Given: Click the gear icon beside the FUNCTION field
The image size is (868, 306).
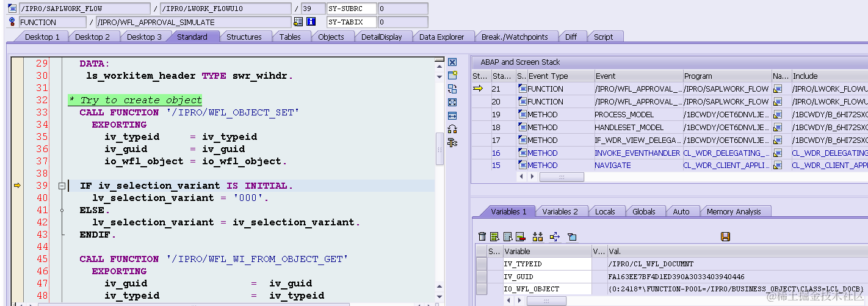Looking at the screenshot, I should (x=13, y=22).
